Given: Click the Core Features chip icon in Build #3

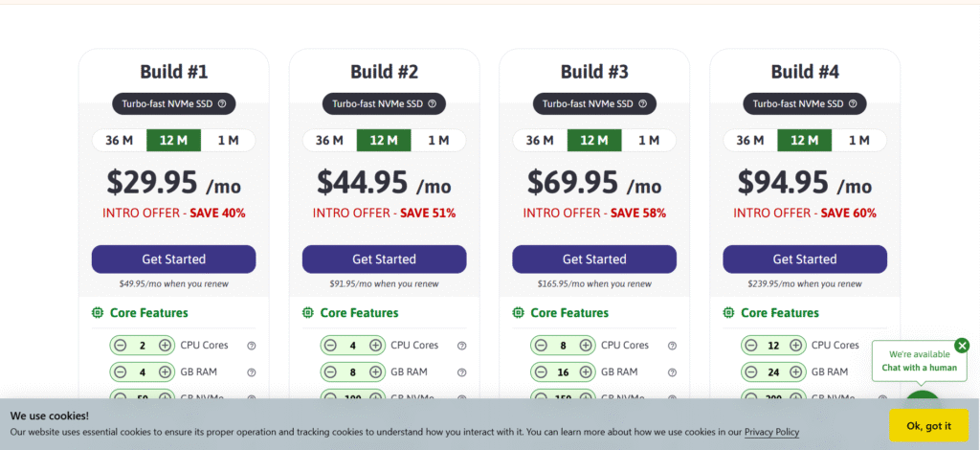Looking at the screenshot, I should point(518,313).
